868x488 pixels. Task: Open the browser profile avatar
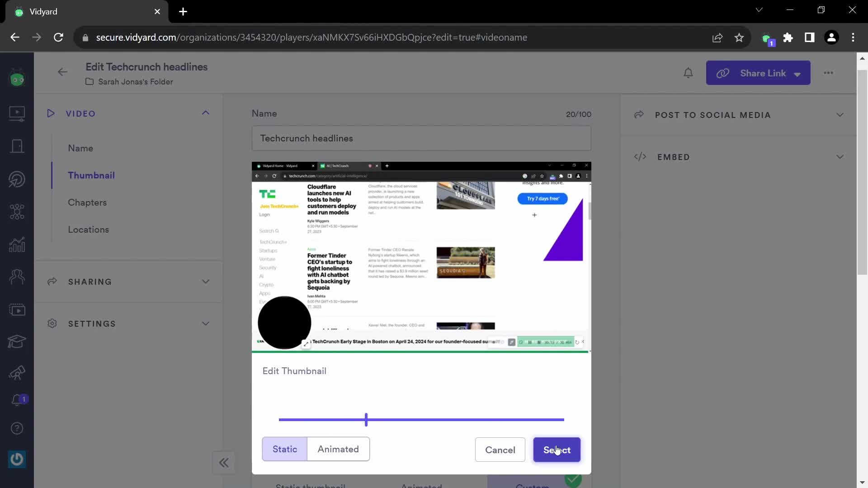(x=831, y=38)
